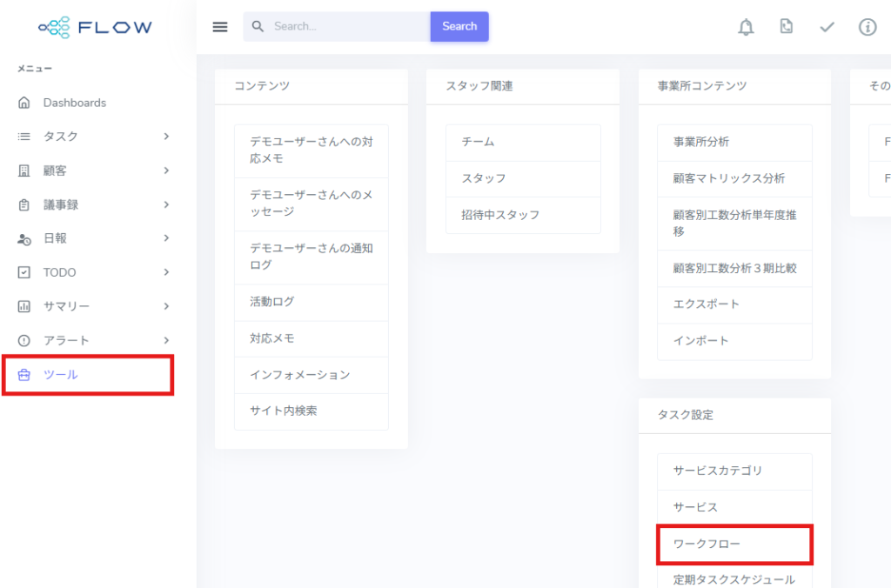Open the info circle icon

(868, 27)
